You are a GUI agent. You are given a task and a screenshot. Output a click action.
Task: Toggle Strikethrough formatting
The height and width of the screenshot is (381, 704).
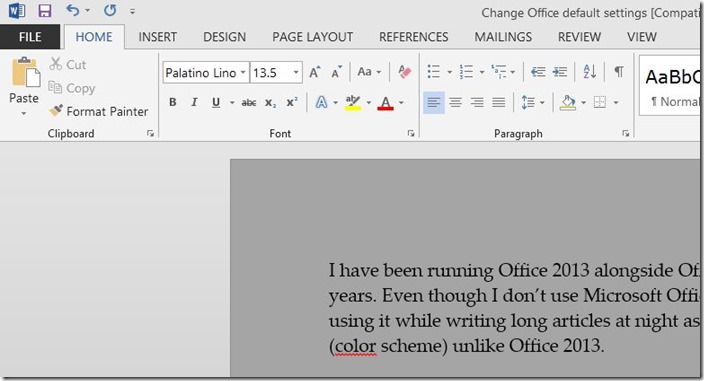point(249,103)
